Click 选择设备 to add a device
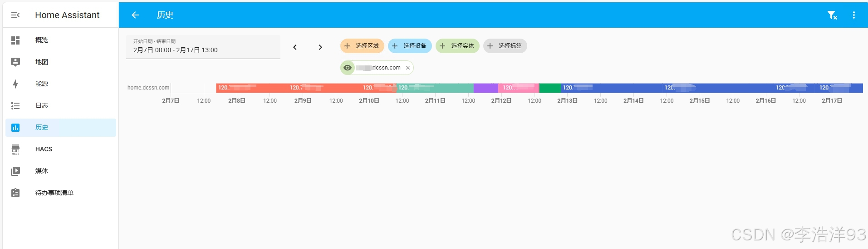868x249 pixels. (410, 46)
